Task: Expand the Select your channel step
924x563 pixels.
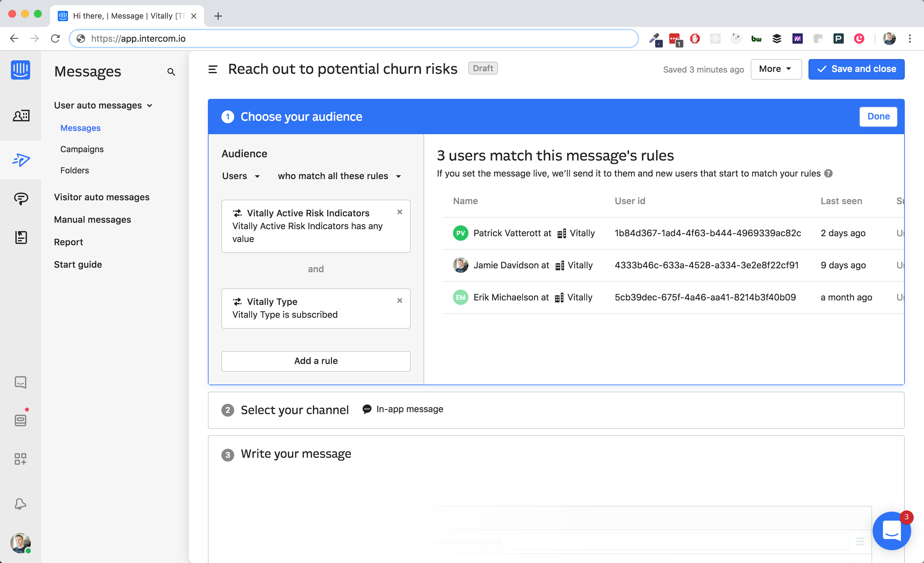Action: click(x=556, y=410)
